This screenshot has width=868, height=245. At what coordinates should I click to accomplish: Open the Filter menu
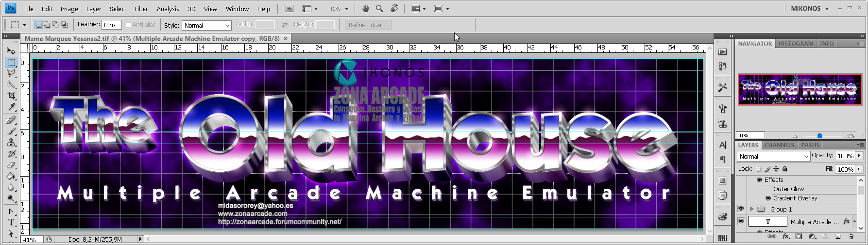tap(141, 9)
